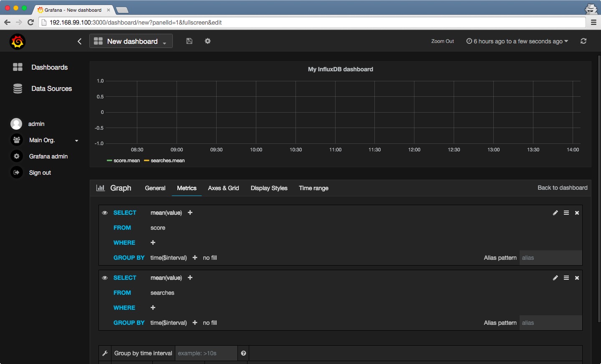
Task: Click the admin profile link
Action: point(36,124)
